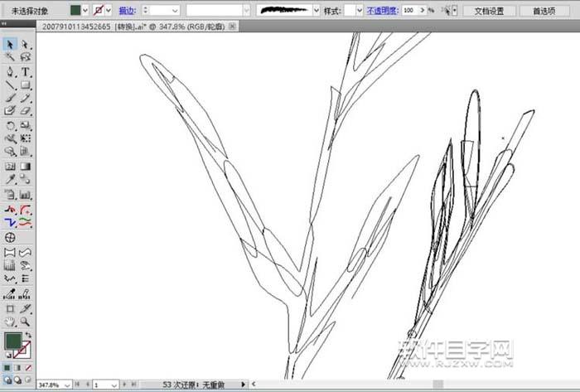Select the Scale tool

coord(25,126)
